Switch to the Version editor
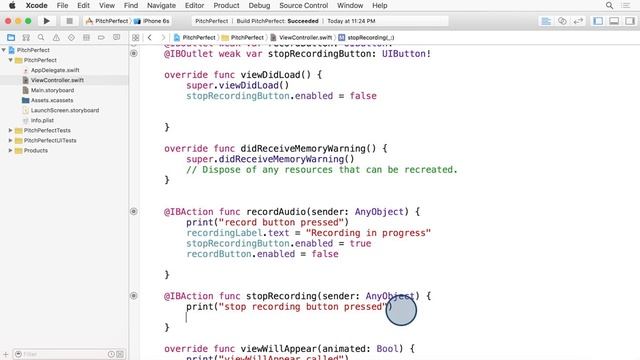The height and width of the screenshot is (360, 640). pyautogui.click(x=578, y=21)
